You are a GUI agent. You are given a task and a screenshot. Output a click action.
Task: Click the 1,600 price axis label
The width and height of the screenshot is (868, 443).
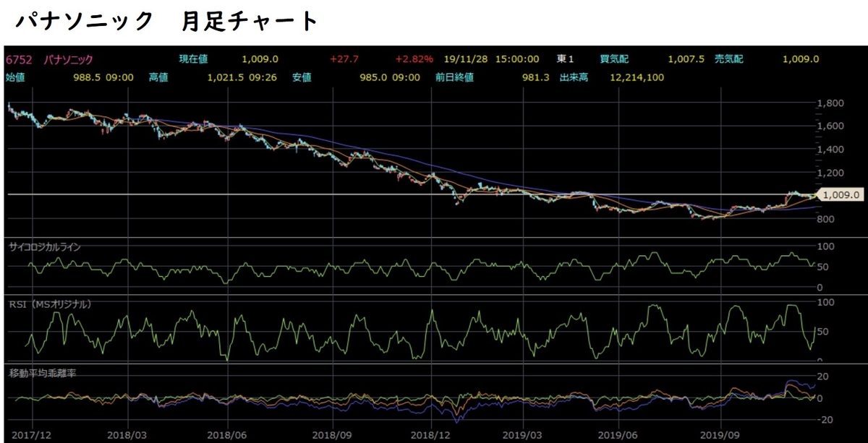point(830,126)
